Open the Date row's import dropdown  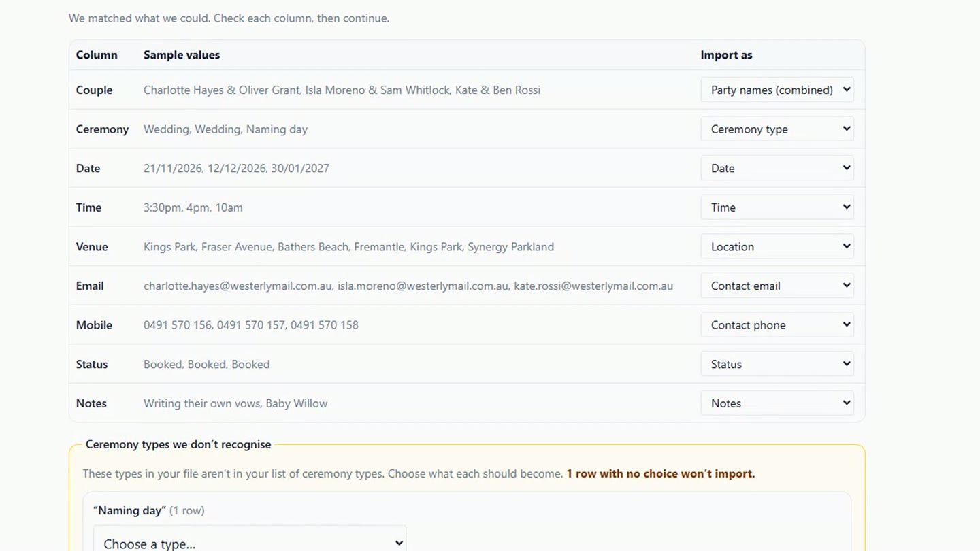pyautogui.click(x=777, y=168)
